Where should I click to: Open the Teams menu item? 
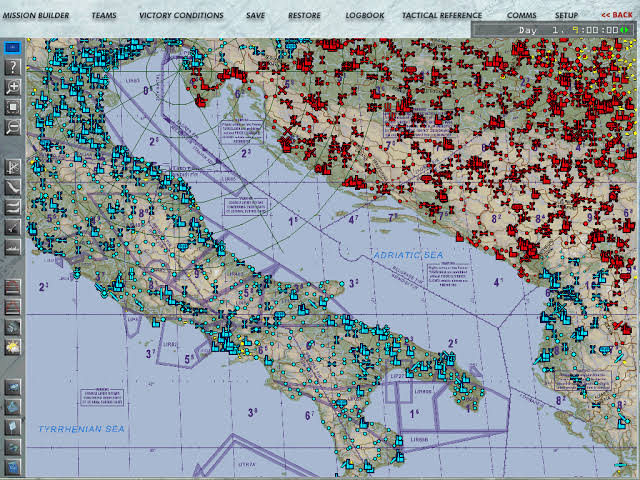pos(104,16)
